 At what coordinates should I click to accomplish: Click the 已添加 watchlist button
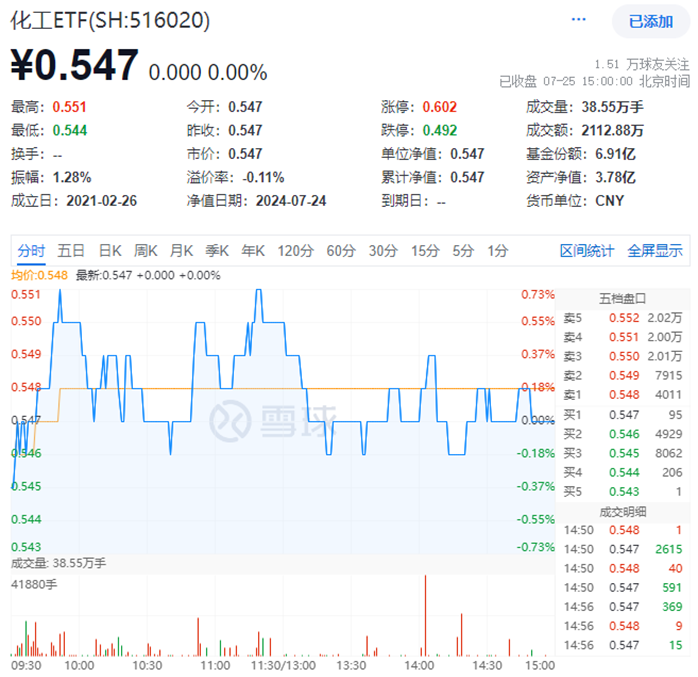point(651,21)
